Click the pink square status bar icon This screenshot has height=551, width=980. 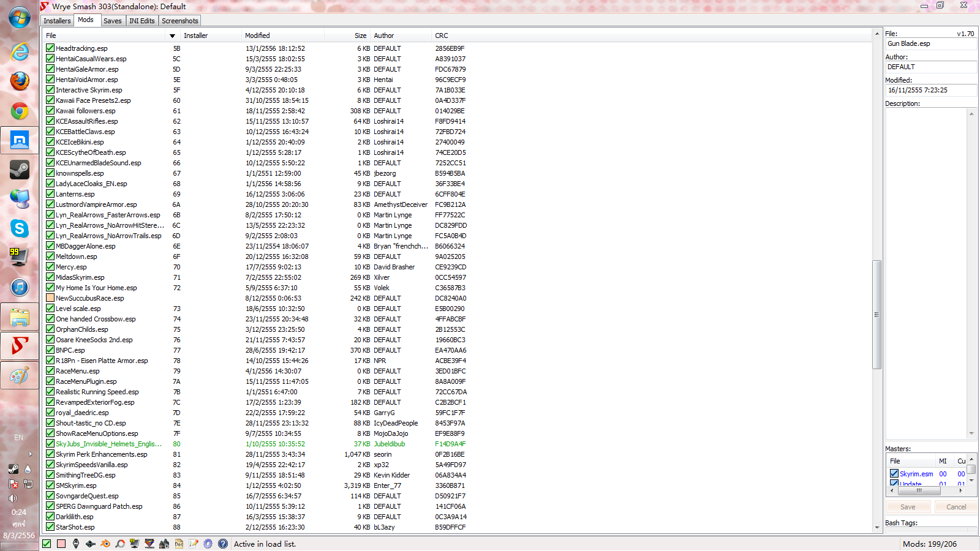(61, 544)
